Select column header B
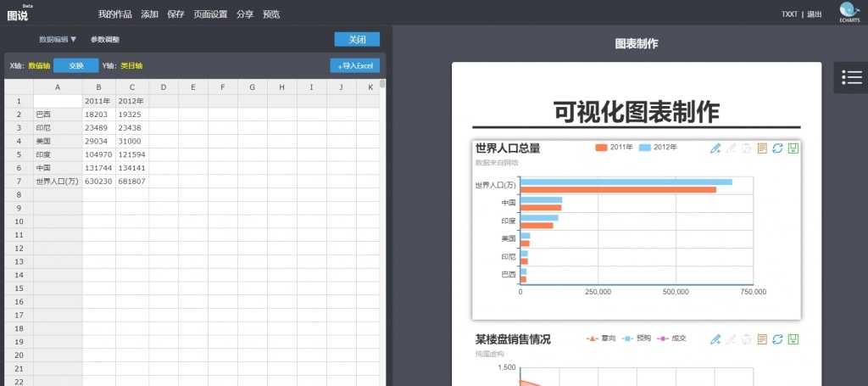 pyautogui.click(x=98, y=87)
